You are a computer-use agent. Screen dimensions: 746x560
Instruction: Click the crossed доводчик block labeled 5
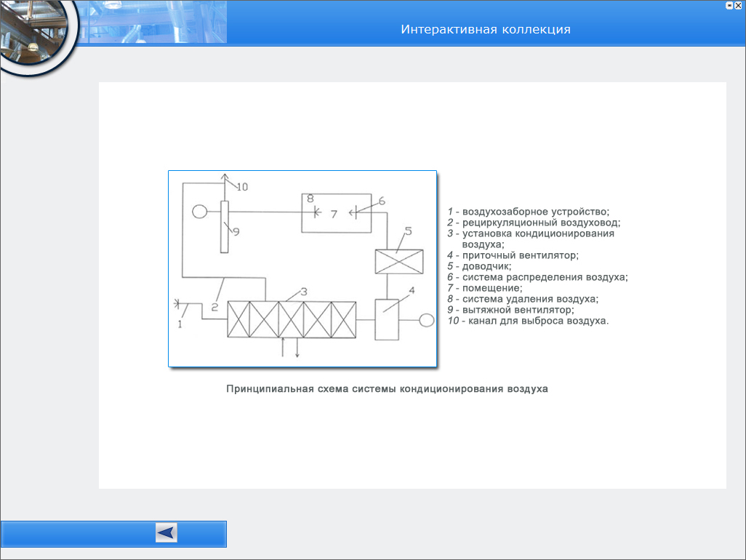click(398, 261)
